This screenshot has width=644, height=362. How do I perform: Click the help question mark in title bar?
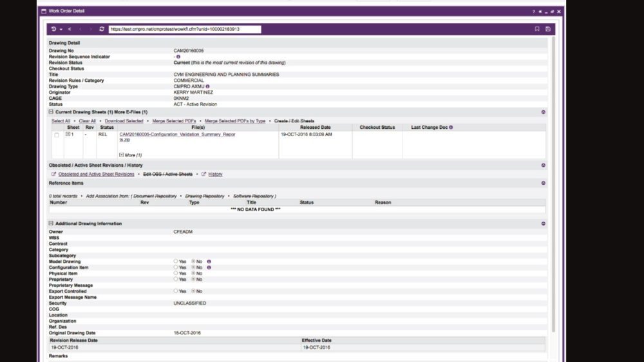click(x=533, y=12)
